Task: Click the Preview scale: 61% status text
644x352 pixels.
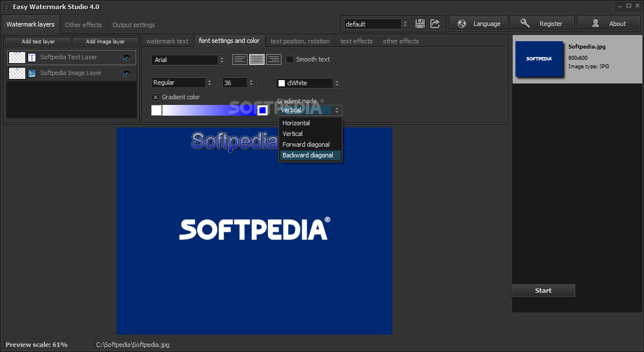Action: pos(37,345)
